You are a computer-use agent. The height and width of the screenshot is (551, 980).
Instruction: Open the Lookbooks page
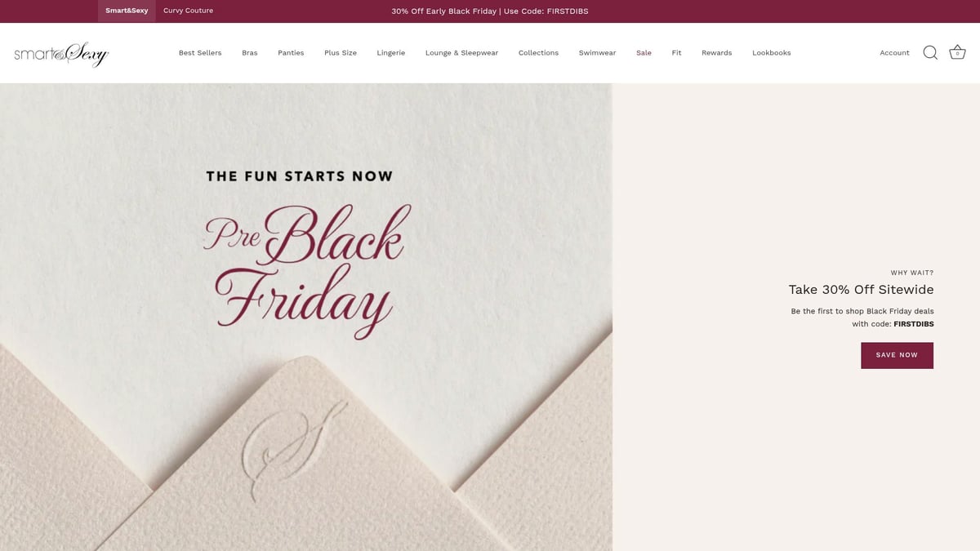772,53
